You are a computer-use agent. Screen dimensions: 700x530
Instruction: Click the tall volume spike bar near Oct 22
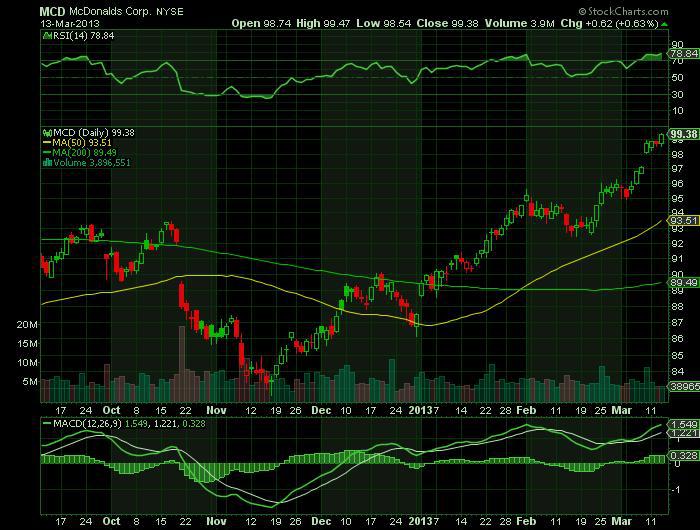click(182, 364)
